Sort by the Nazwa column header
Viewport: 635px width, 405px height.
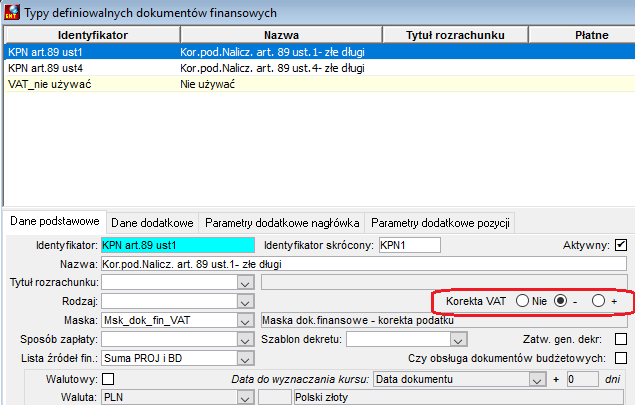point(281,35)
